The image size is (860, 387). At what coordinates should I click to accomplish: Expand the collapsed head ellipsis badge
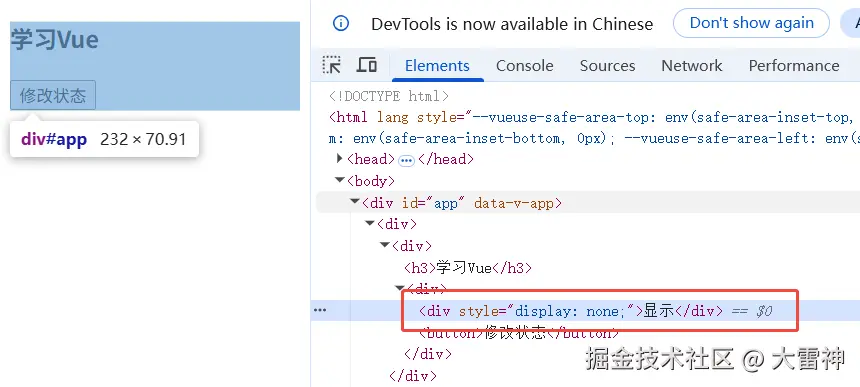pos(406,160)
